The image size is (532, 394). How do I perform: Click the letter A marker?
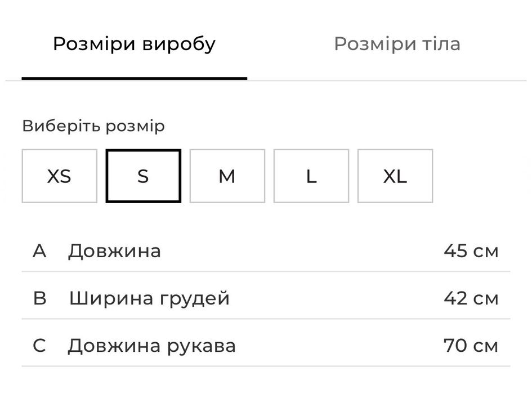[x=39, y=250]
